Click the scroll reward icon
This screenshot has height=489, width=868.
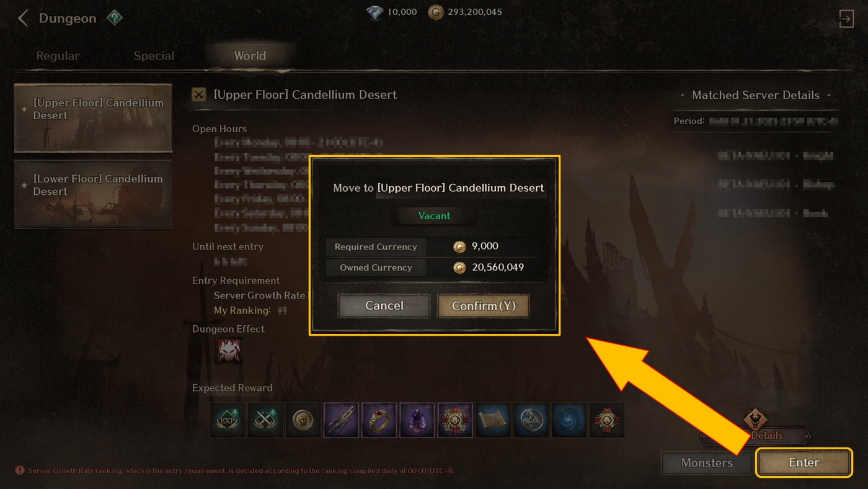tap(494, 420)
